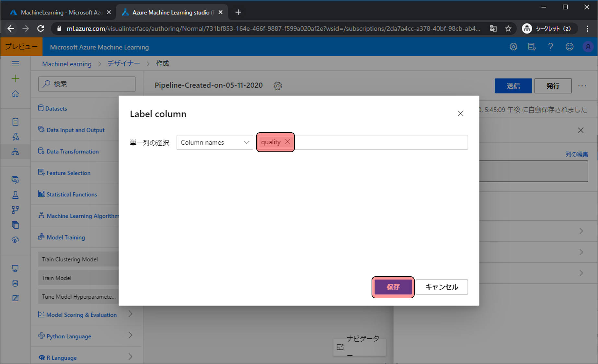Viewport: 598px width, 364px height.
Task: Click the Azure settings gear icon
Action: (513, 47)
